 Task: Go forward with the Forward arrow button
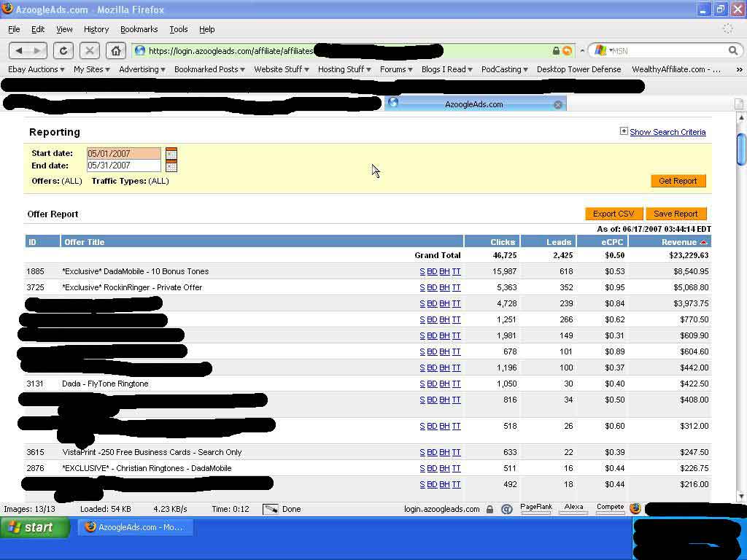coord(38,50)
